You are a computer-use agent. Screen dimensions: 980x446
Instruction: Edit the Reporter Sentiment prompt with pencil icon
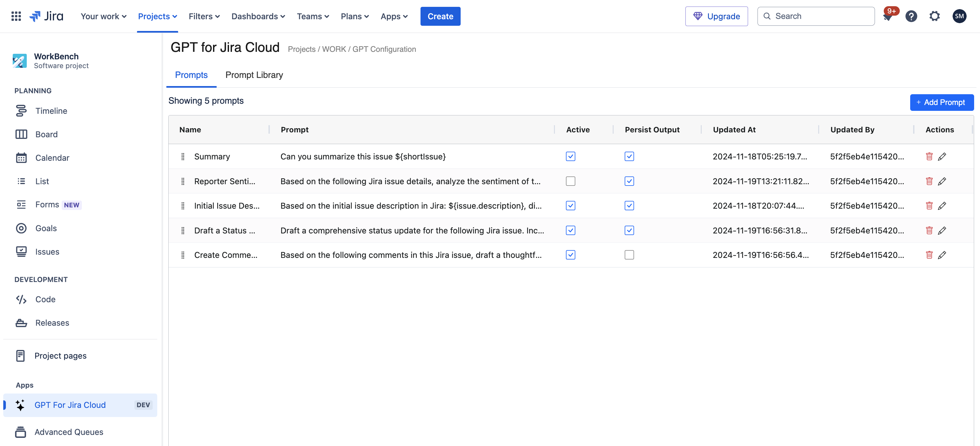point(942,181)
